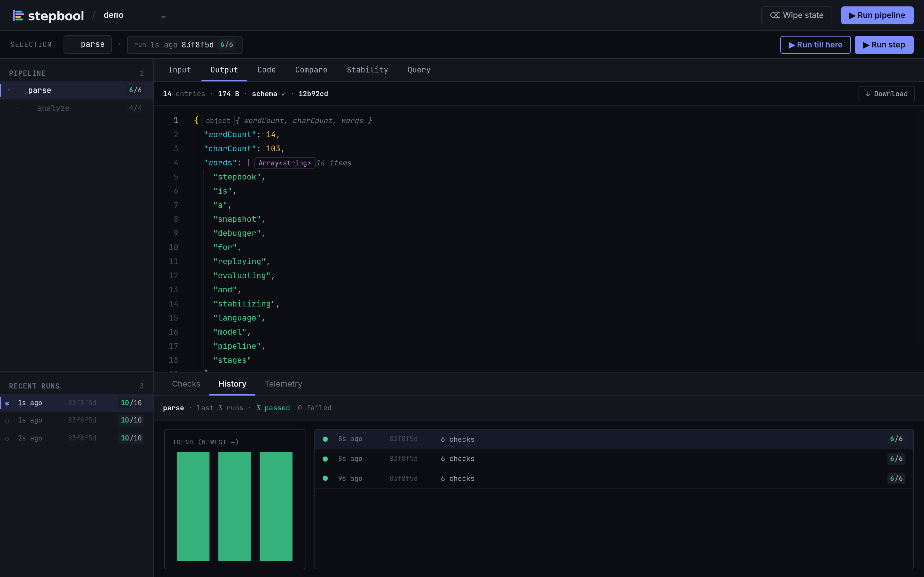Screen dimensions: 924x577
Task: Select the second recent run radio marker
Action: click(7, 421)
